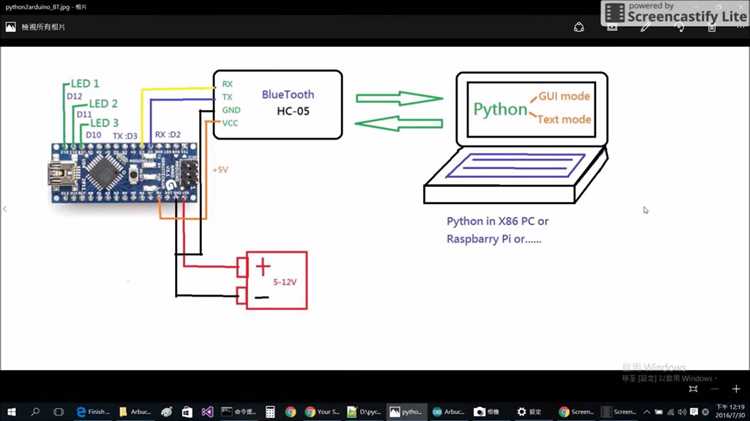
Task: Click the "LED 1" label in diagram
Action: click(85, 84)
